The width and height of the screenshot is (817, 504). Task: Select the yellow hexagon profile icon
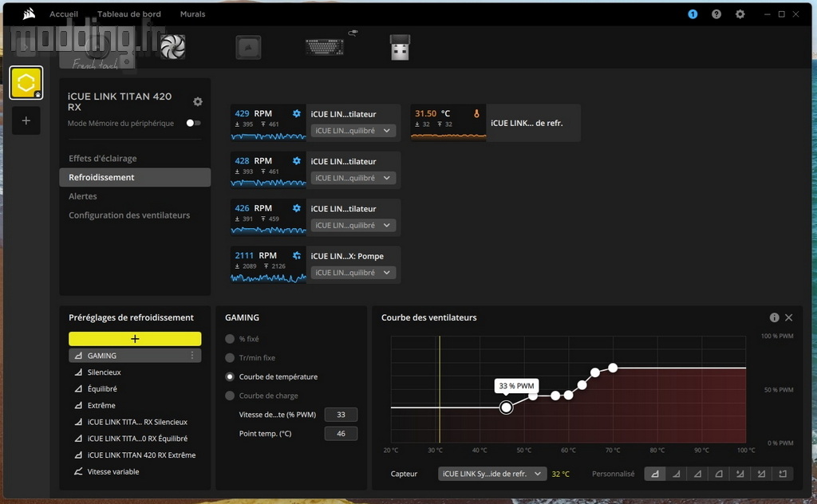click(26, 82)
